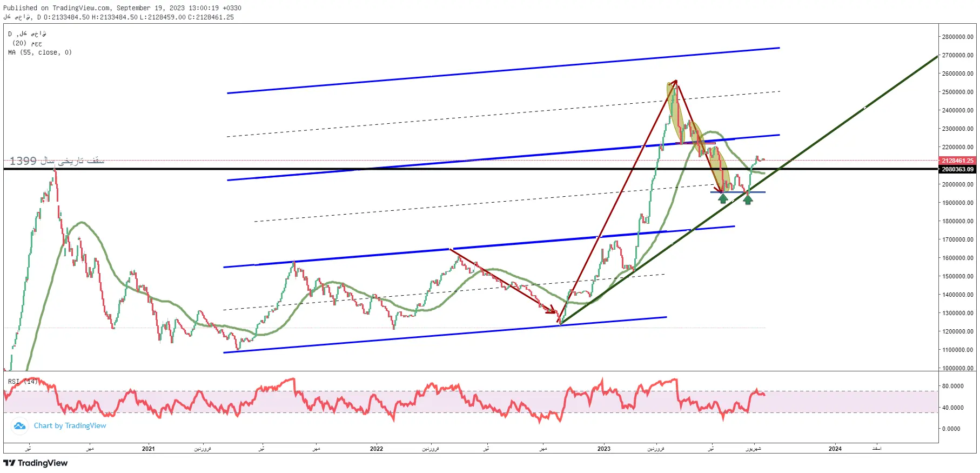
Task: Click the second green up arrow marker
Action: click(x=748, y=199)
